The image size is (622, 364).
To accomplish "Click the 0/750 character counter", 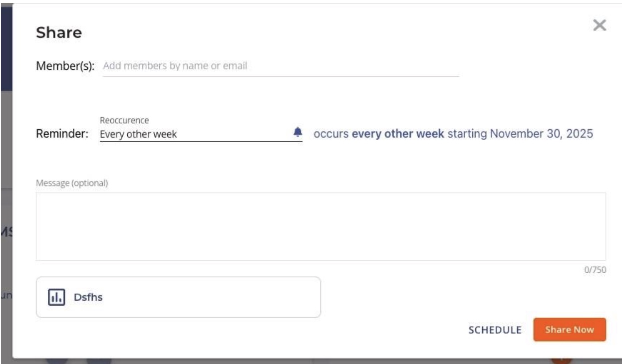I will 595,270.
